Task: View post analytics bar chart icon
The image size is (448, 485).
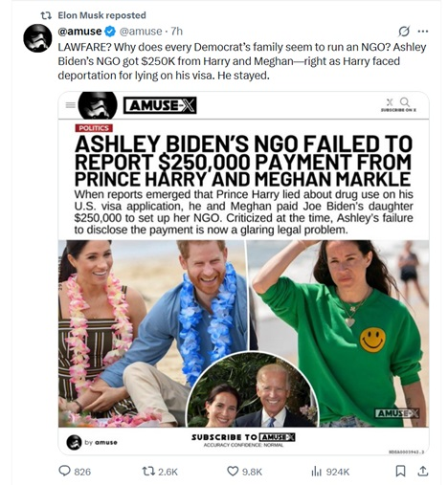Action: tap(316, 471)
